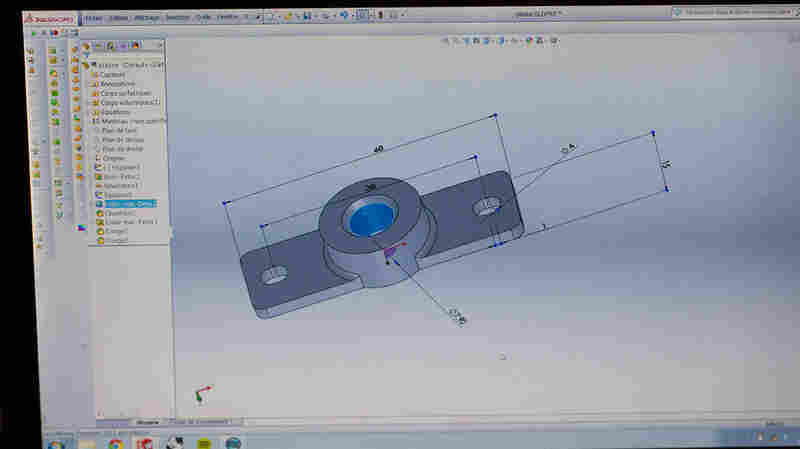Switch to the Modèle tab at the bottom

pos(147,422)
